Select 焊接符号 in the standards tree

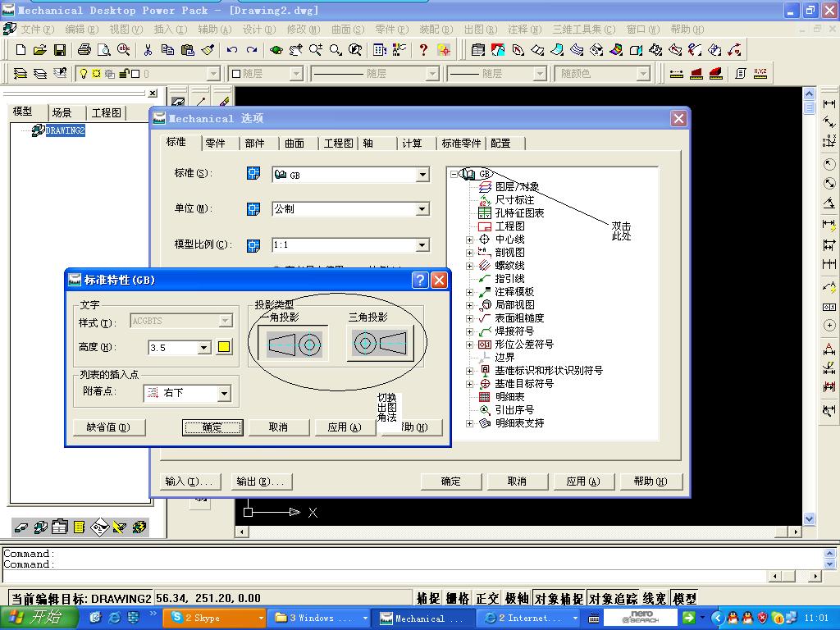(514, 331)
